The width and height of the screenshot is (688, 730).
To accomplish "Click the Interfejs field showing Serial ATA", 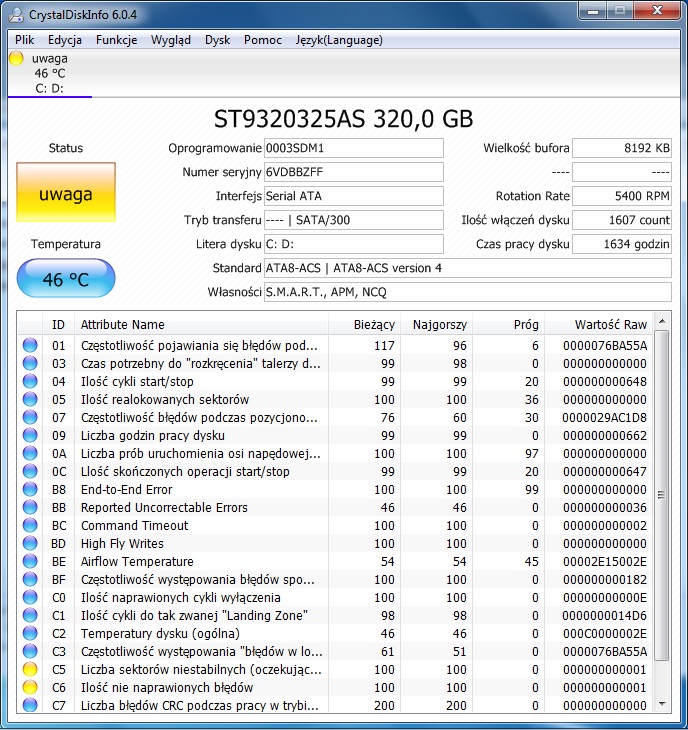I will coord(354,196).
